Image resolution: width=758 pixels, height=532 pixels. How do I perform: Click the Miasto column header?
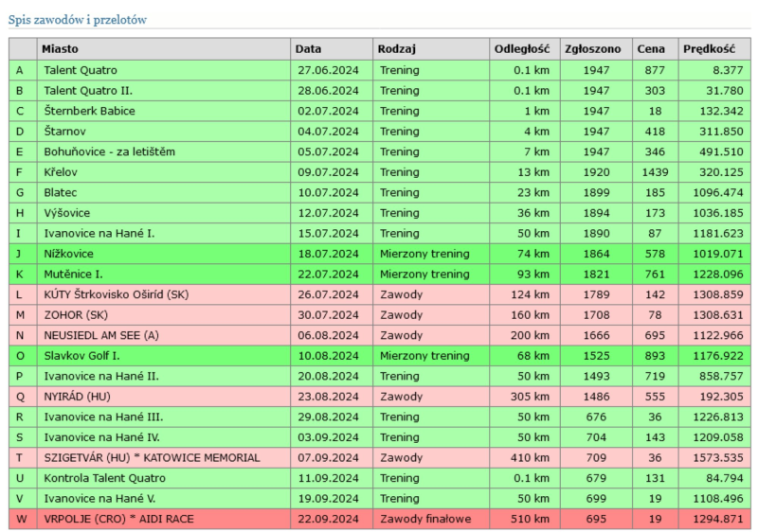pyautogui.click(x=61, y=48)
